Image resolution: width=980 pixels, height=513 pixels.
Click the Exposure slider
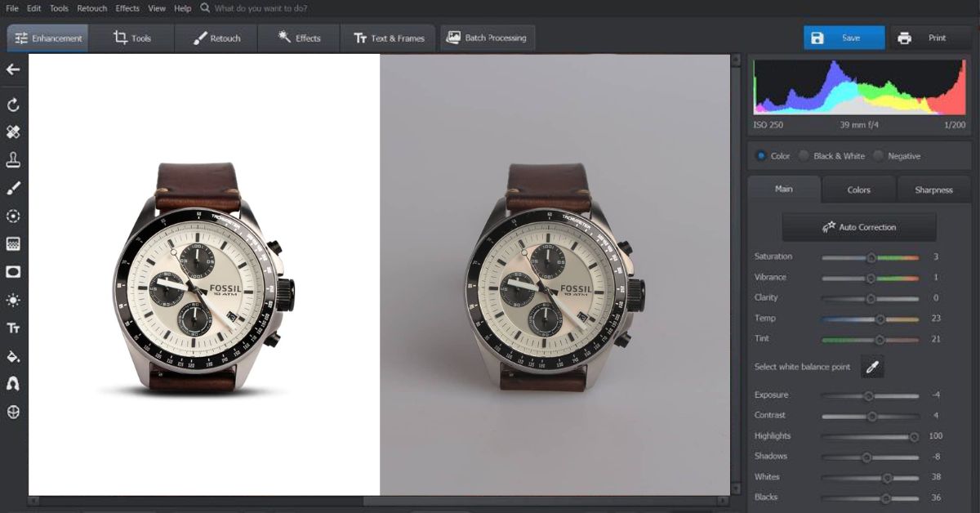[x=871, y=395]
